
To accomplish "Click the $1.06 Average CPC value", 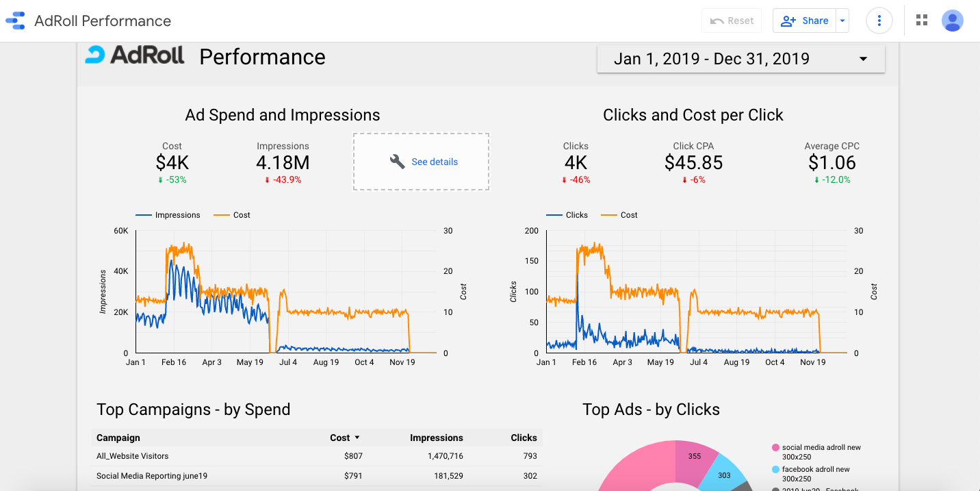I will pos(832,163).
